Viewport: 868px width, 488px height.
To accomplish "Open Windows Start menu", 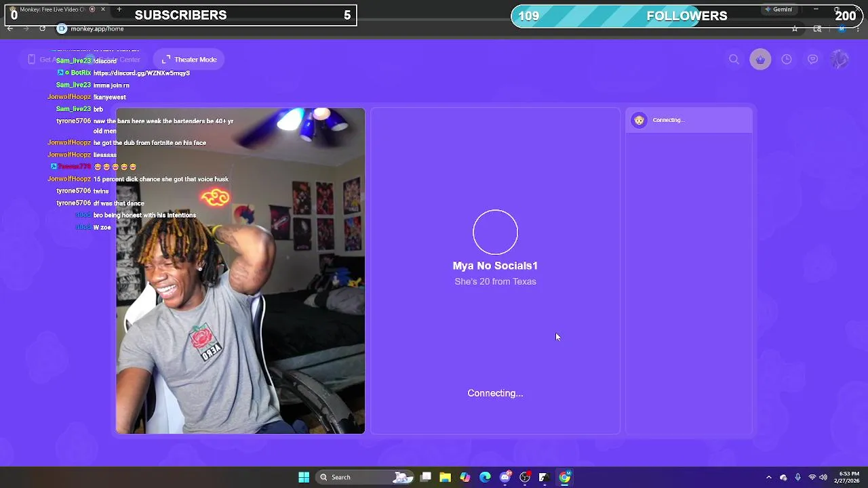I will pos(304,477).
